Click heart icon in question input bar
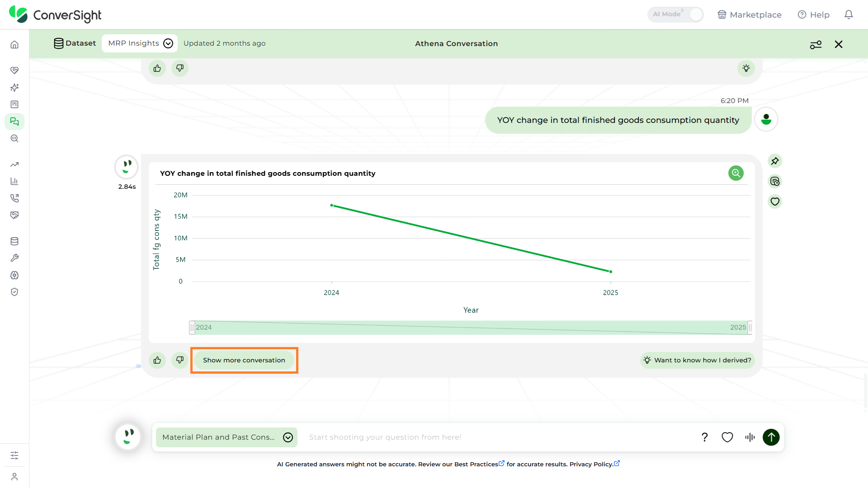This screenshot has height=488, width=868. tap(727, 437)
